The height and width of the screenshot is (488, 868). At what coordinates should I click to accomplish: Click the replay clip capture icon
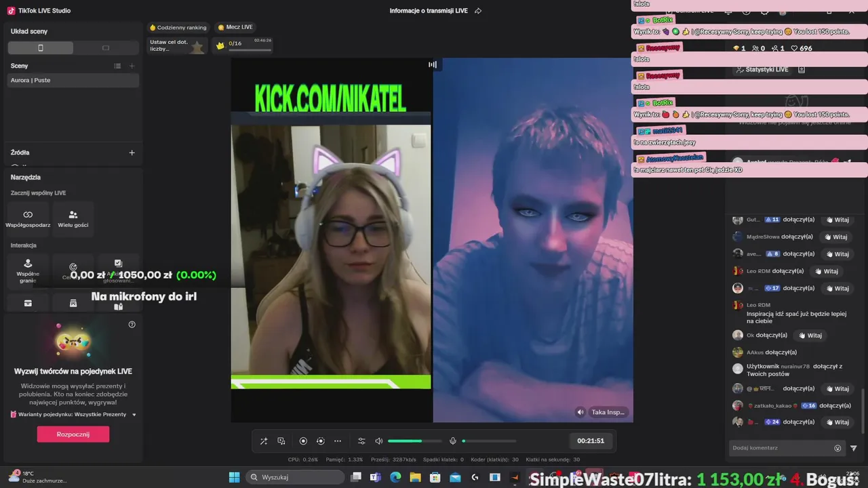click(x=321, y=441)
